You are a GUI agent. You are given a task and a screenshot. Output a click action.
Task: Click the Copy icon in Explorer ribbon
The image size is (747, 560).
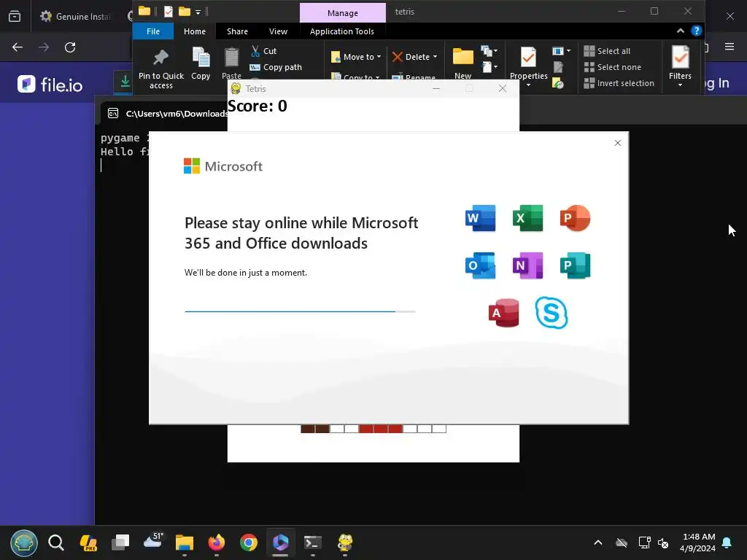[x=201, y=63]
